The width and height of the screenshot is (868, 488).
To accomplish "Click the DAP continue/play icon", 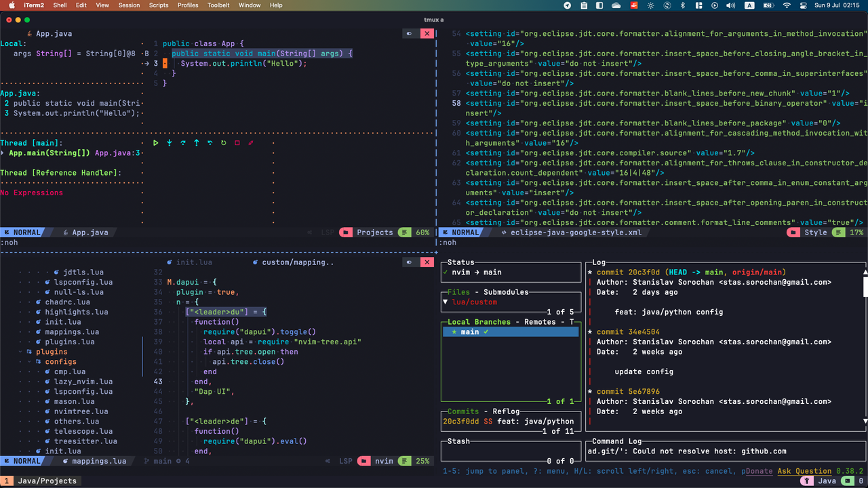I will pyautogui.click(x=156, y=143).
